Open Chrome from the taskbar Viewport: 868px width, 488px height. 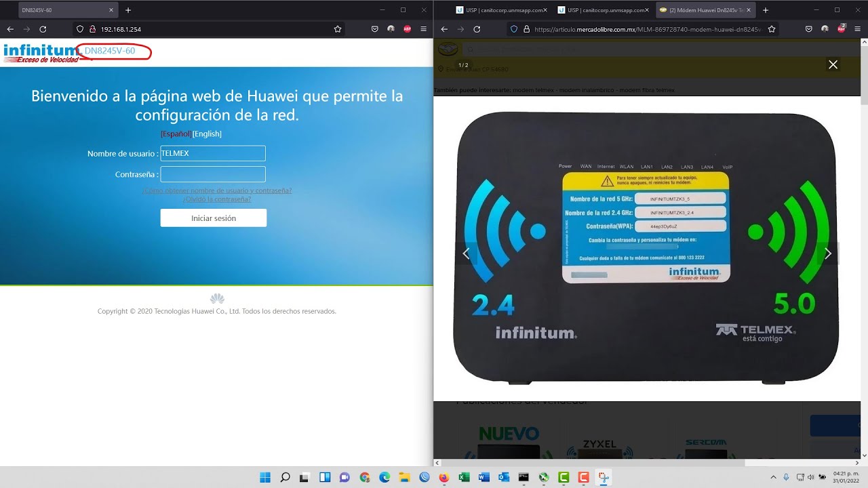(x=365, y=478)
